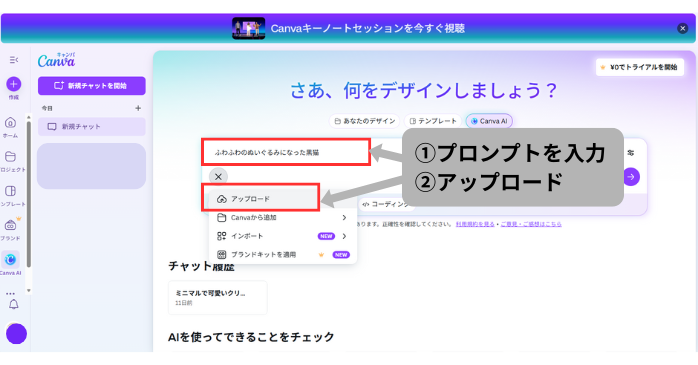Image resolution: width=698 pixels, height=365 pixels.
Task: Click the AIを使ってできることをチェック heading
Action: point(251,337)
